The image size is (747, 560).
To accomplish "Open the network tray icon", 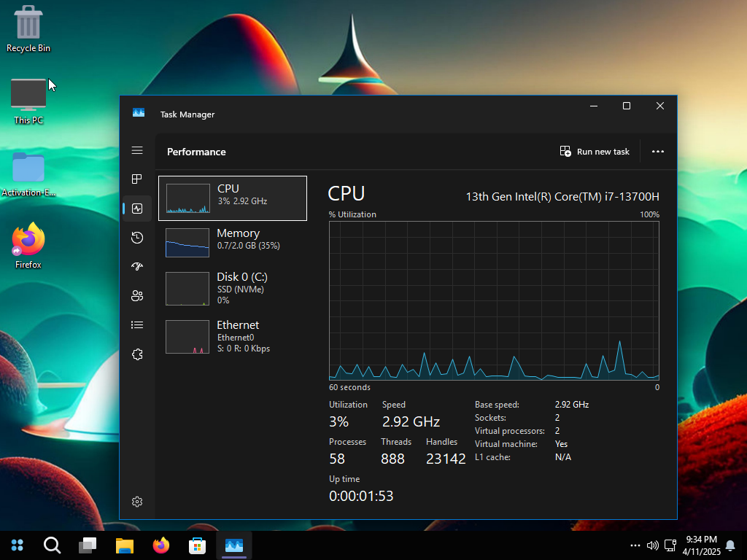I will tap(670, 545).
